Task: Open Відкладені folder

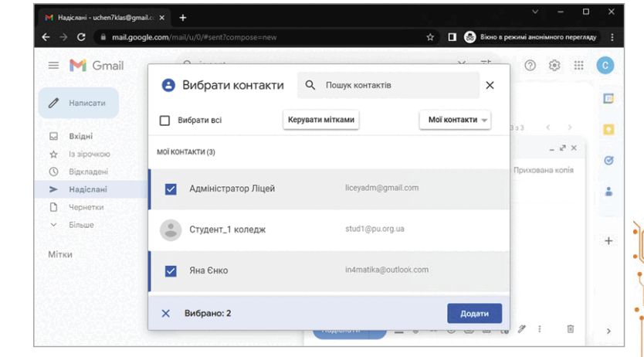Action: [x=90, y=172]
